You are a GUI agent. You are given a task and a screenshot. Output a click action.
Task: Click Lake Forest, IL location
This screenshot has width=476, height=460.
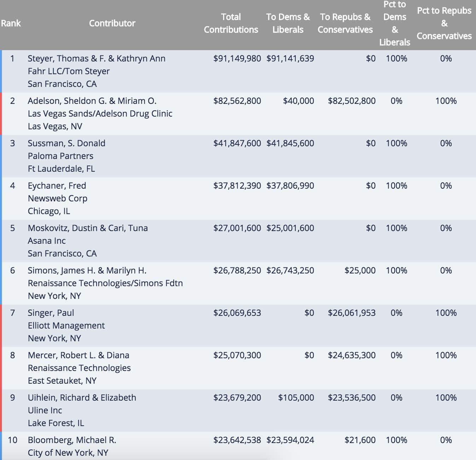(56, 423)
